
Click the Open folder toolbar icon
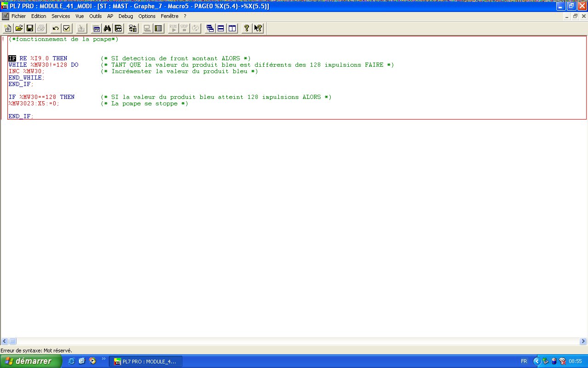19,29
